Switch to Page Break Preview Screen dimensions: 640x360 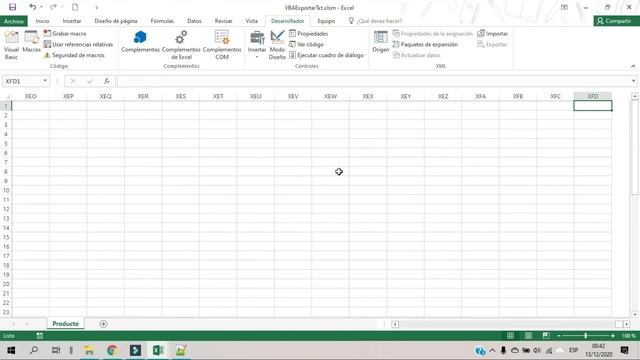(546, 336)
